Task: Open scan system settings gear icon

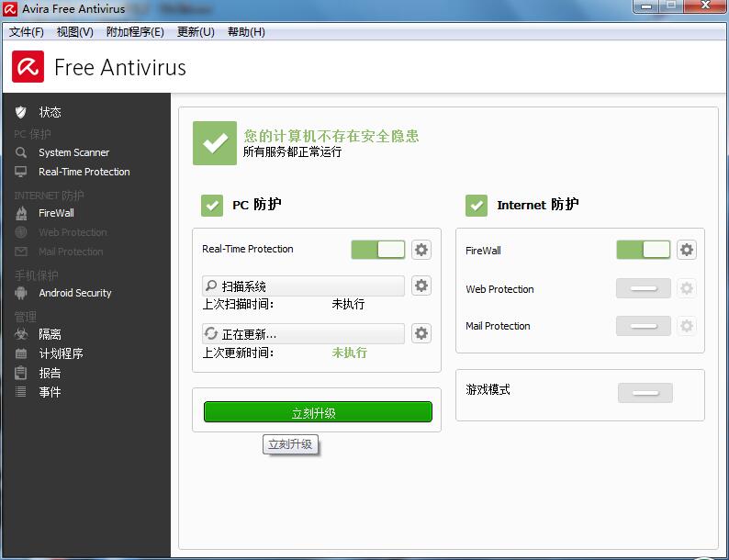Action: click(421, 286)
